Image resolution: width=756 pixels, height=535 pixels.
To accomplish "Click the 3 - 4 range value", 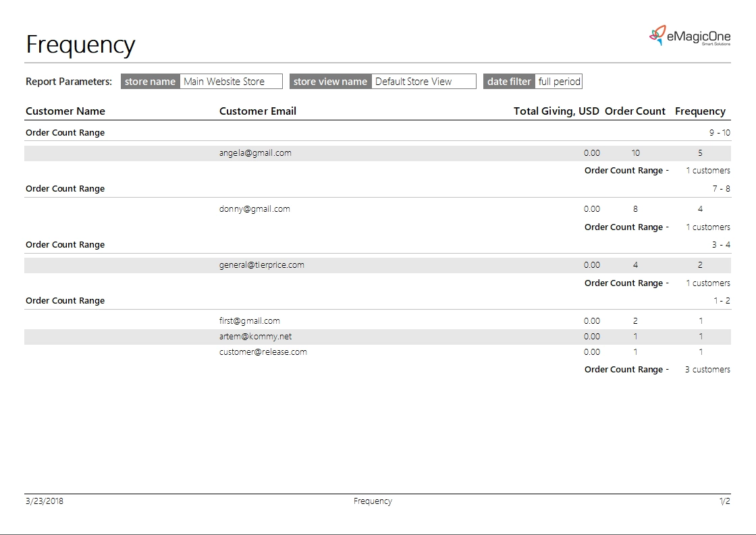I will tap(721, 244).
